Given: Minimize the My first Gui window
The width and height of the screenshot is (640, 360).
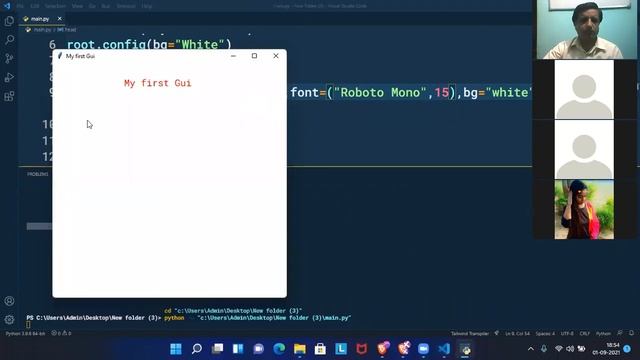Looking at the screenshot, I should [x=233, y=56].
